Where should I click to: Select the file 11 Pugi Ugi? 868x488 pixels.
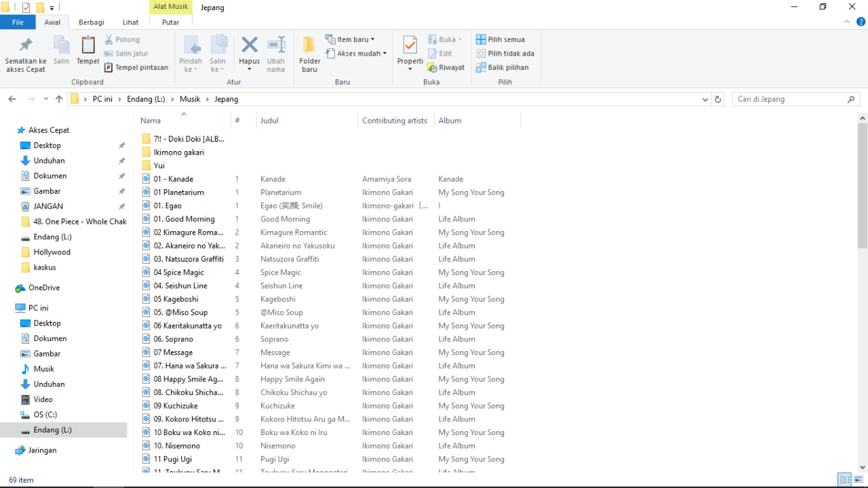pyautogui.click(x=172, y=459)
